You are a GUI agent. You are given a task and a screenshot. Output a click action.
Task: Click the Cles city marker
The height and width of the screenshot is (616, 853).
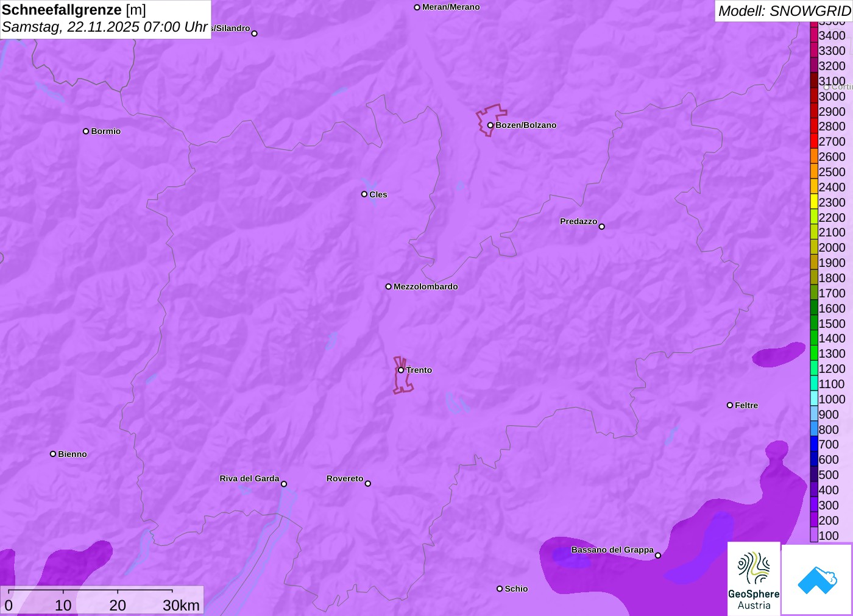pos(364,194)
